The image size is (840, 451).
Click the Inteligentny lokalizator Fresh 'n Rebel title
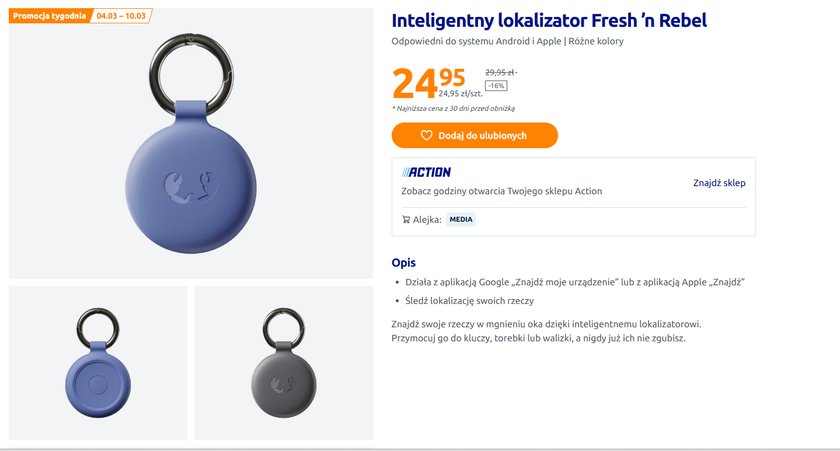pos(549,20)
